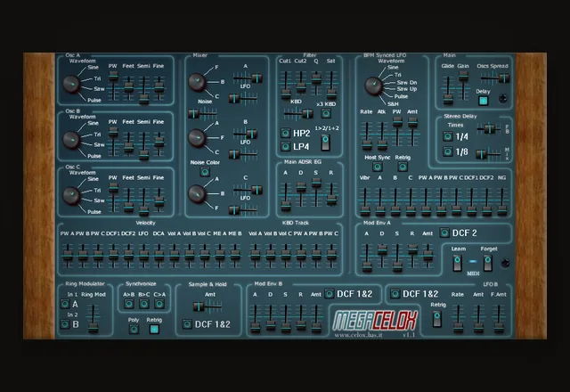Toggle the 1/4 delay time button
Image resolution: width=570 pixels, height=392 pixels.
(447, 136)
